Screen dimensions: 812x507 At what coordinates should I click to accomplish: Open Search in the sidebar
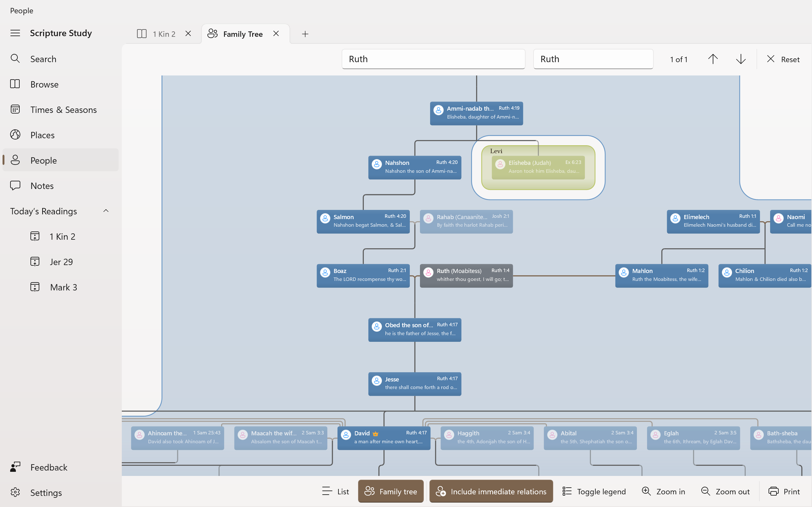click(61, 59)
